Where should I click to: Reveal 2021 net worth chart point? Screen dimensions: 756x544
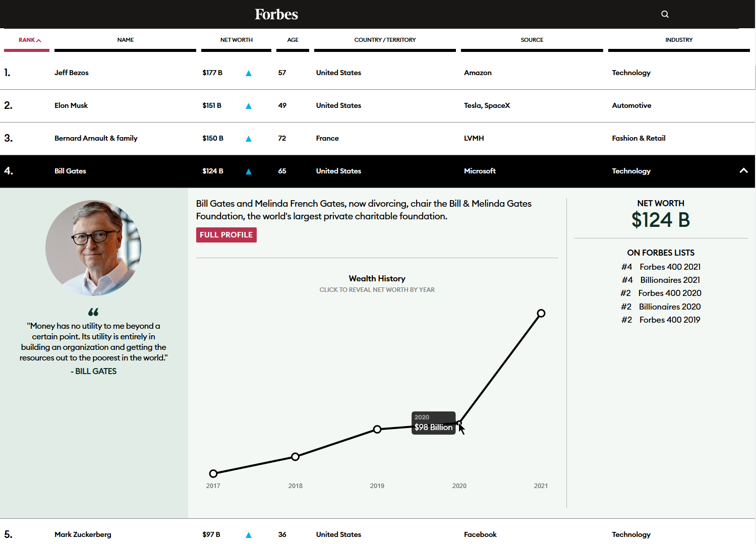541,314
